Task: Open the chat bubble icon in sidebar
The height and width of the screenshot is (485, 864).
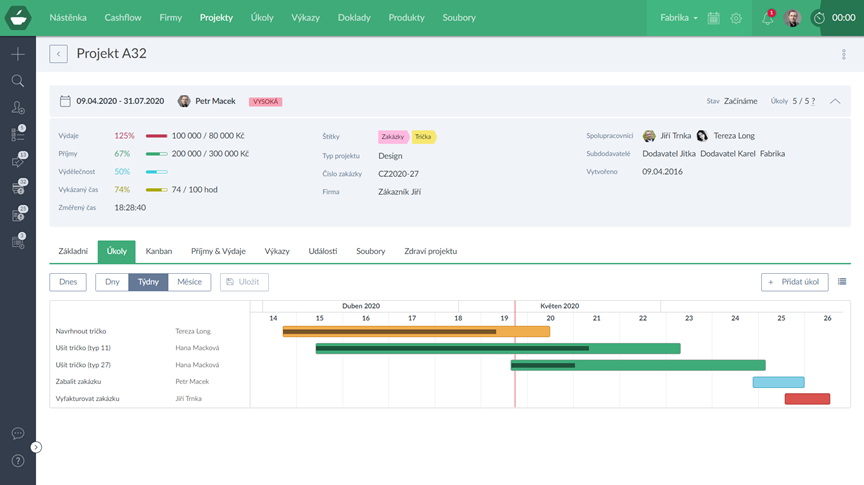Action: pos(18,433)
